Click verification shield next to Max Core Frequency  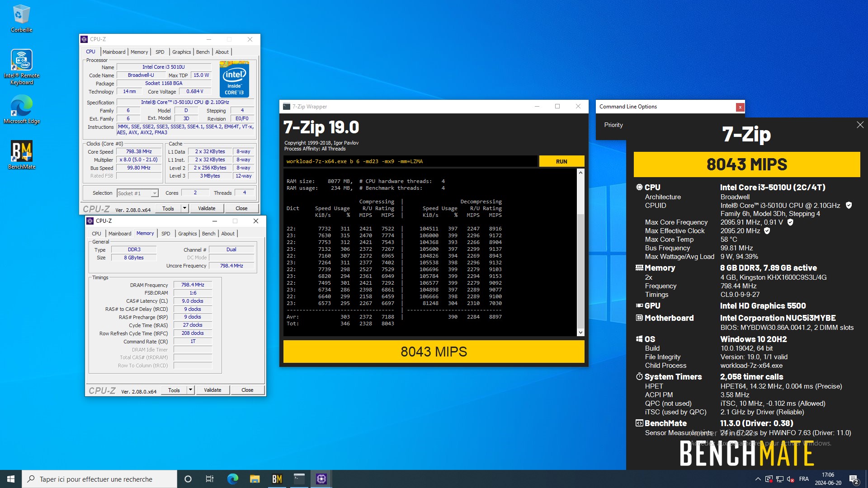790,222
